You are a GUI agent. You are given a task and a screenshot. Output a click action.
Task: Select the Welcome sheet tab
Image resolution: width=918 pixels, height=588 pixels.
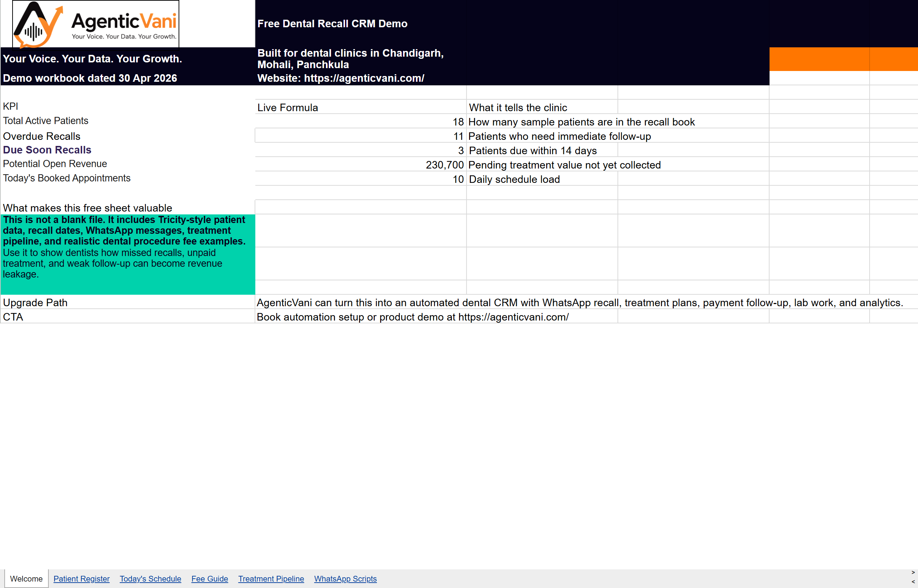pyautogui.click(x=26, y=578)
